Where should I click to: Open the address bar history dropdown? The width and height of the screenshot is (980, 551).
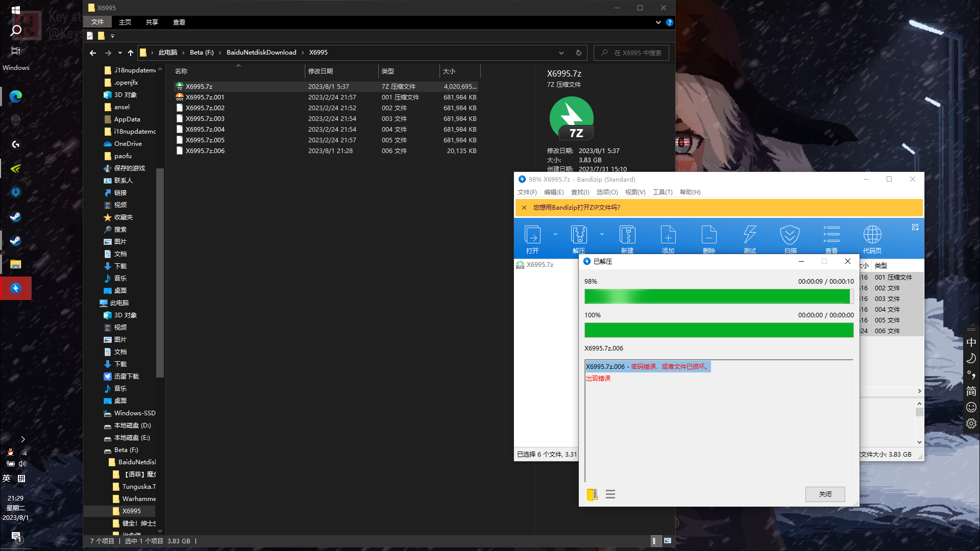pyautogui.click(x=561, y=53)
